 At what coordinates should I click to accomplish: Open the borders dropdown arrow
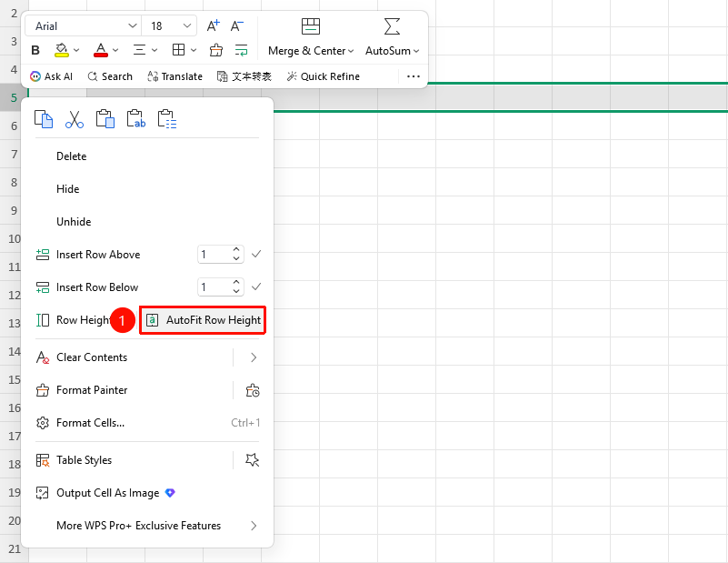click(194, 50)
